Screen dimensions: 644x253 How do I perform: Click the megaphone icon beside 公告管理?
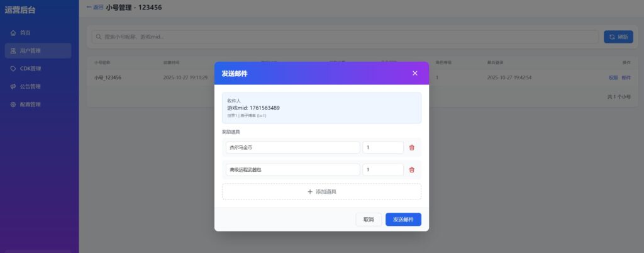(x=13, y=87)
